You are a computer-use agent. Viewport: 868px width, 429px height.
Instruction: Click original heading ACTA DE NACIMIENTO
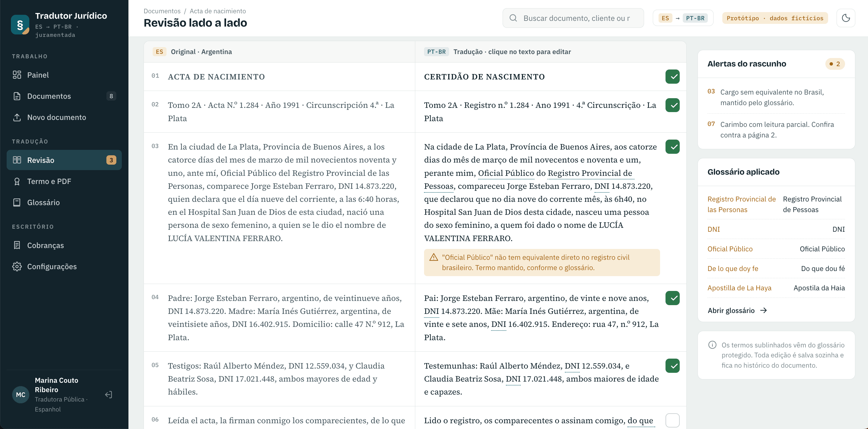pos(216,76)
